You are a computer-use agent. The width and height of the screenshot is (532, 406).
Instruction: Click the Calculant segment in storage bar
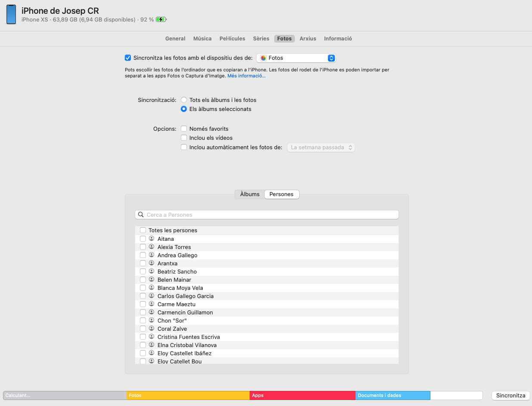pyautogui.click(x=65, y=396)
